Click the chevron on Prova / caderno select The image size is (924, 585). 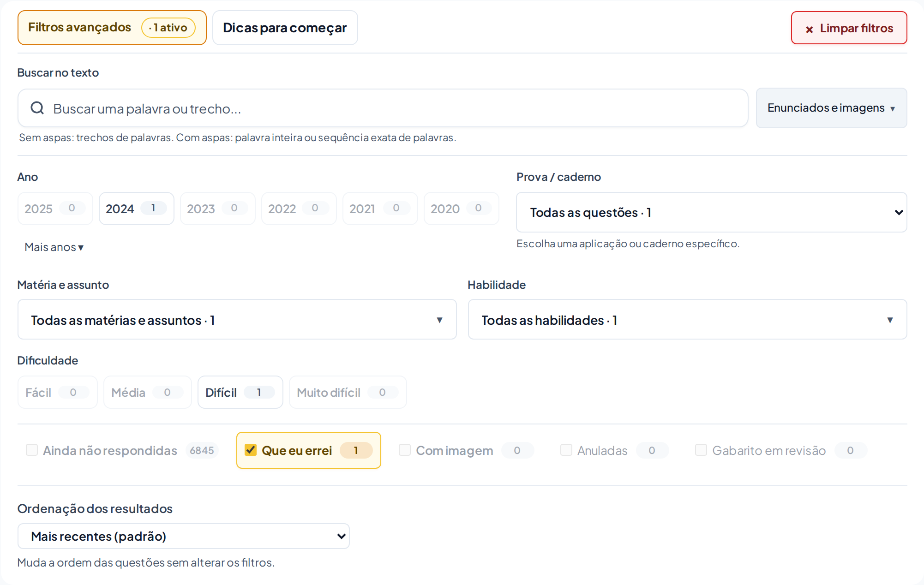click(x=899, y=212)
